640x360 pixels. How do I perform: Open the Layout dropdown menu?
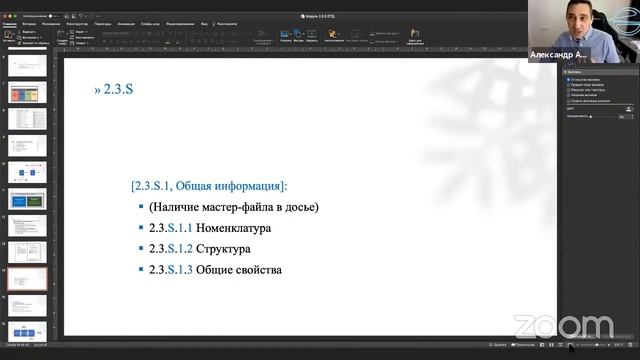click(79, 32)
